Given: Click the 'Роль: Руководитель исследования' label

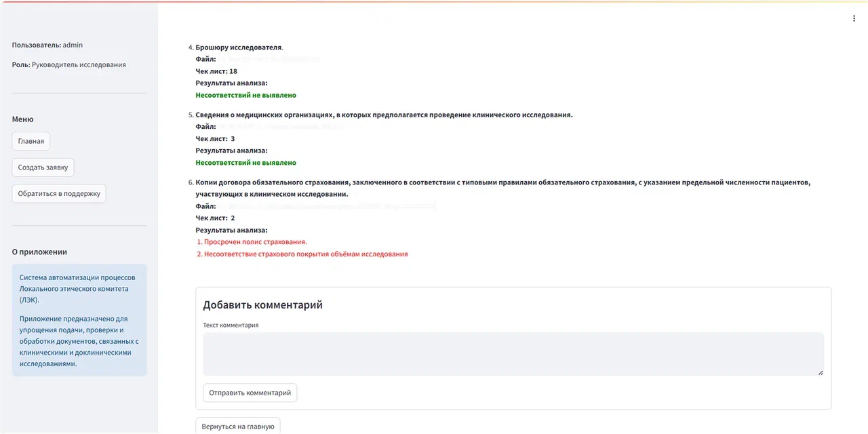Looking at the screenshot, I should click(69, 65).
